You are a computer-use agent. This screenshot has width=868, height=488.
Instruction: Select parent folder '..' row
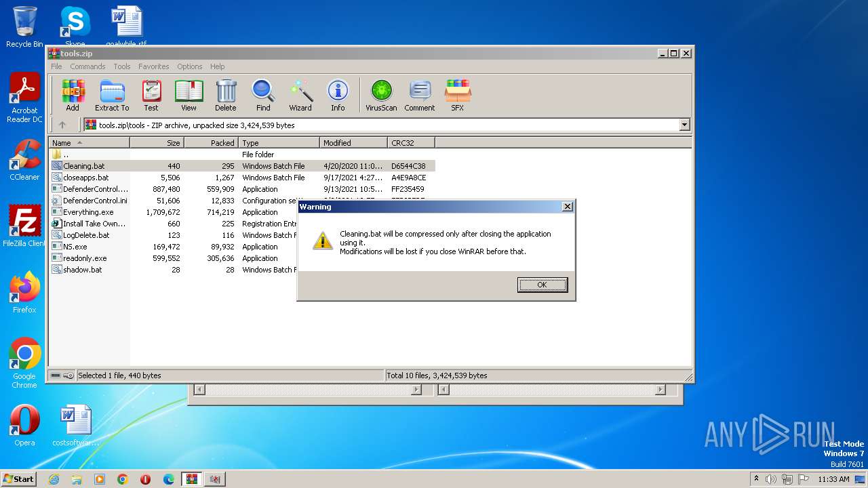tap(241, 155)
